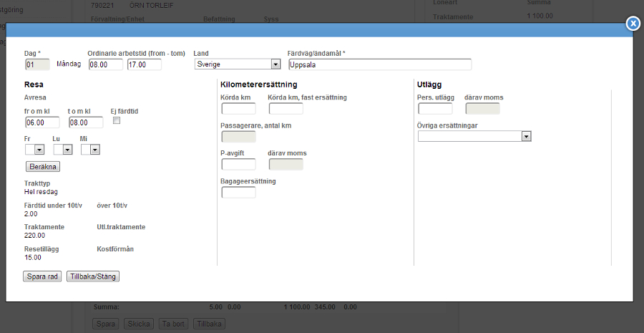Viewport: 644px width, 333px height.
Task: Click ÖRN TORLEIF name in background page
Action: (x=151, y=6)
